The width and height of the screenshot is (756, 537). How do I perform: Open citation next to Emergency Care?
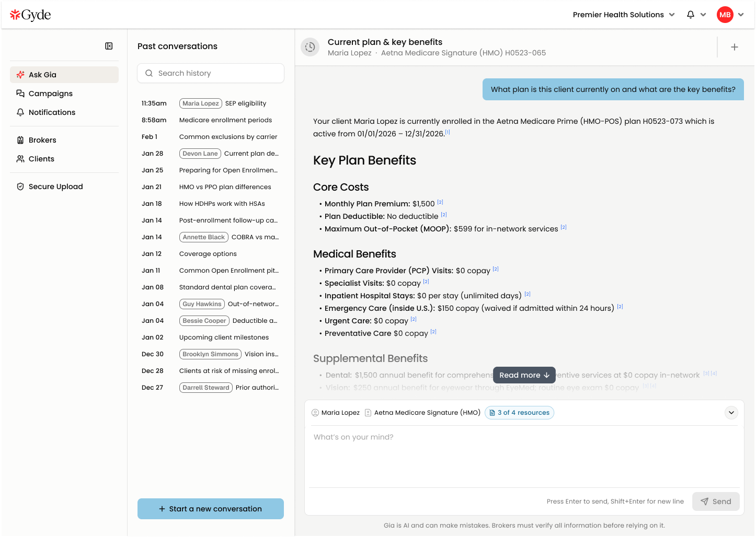coord(620,307)
